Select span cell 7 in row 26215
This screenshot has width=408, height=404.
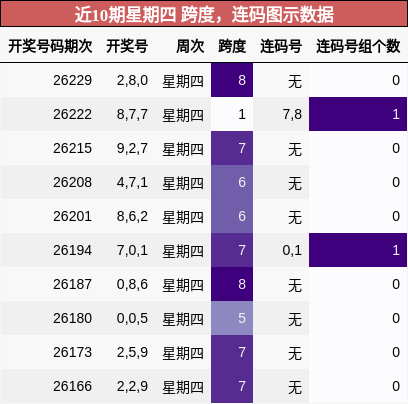(232, 148)
